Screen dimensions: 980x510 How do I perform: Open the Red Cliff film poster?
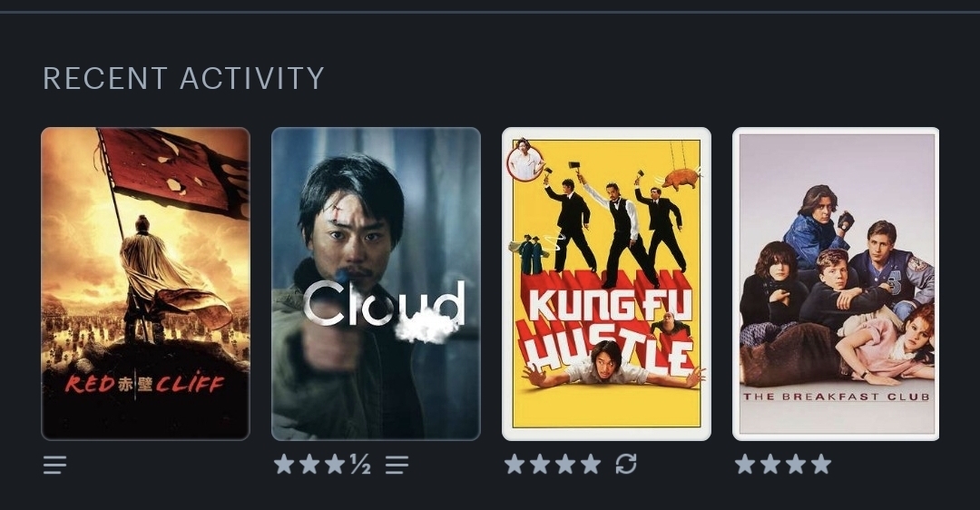point(145,284)
